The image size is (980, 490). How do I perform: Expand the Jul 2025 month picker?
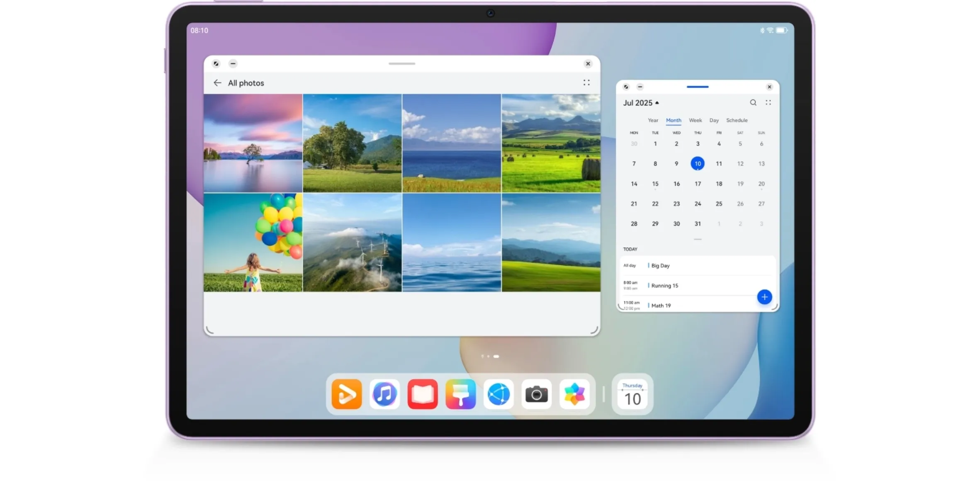coord(641,103)
